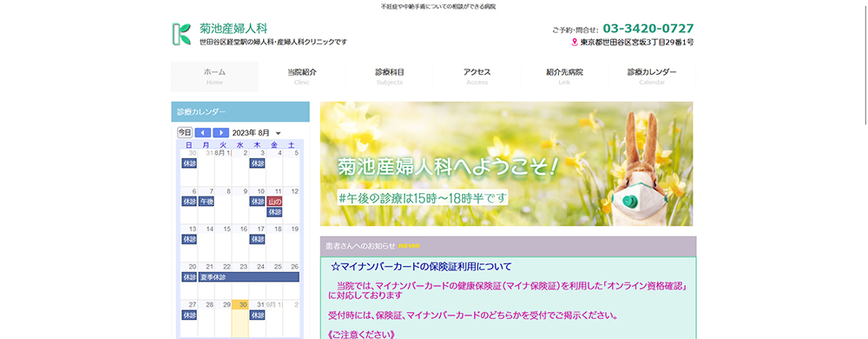Click the 今日 button in calendar
Viewport: 868px width, 339px height.
[184, 133]
